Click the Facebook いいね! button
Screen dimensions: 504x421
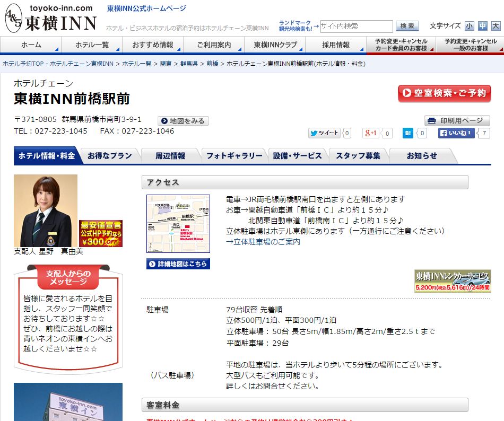point(456,133)
